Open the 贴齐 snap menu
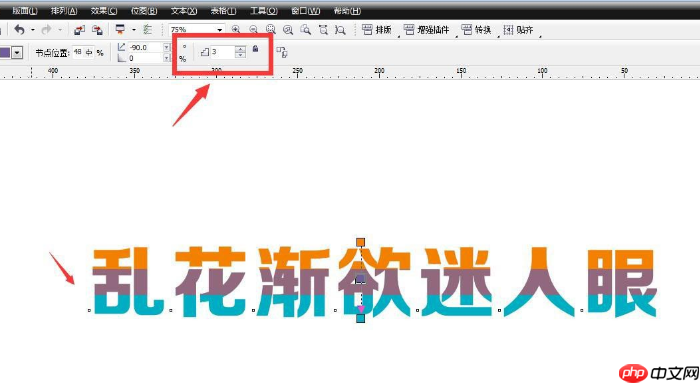The width and height of the screenshot is (700, 383). click(518, 30)
